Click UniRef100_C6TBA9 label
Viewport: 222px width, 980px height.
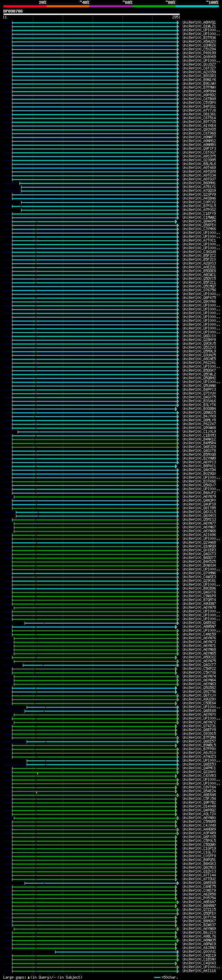click(x=199, y=99)
